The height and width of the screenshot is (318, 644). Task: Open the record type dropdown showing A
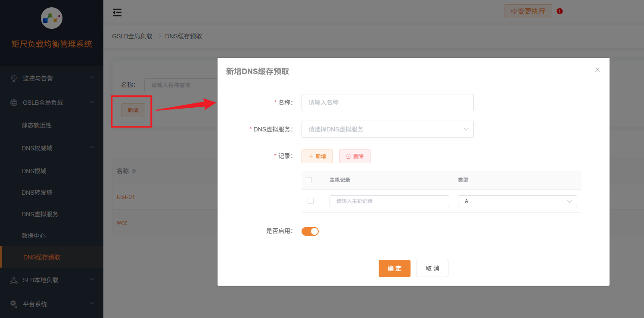coord(517,201)
